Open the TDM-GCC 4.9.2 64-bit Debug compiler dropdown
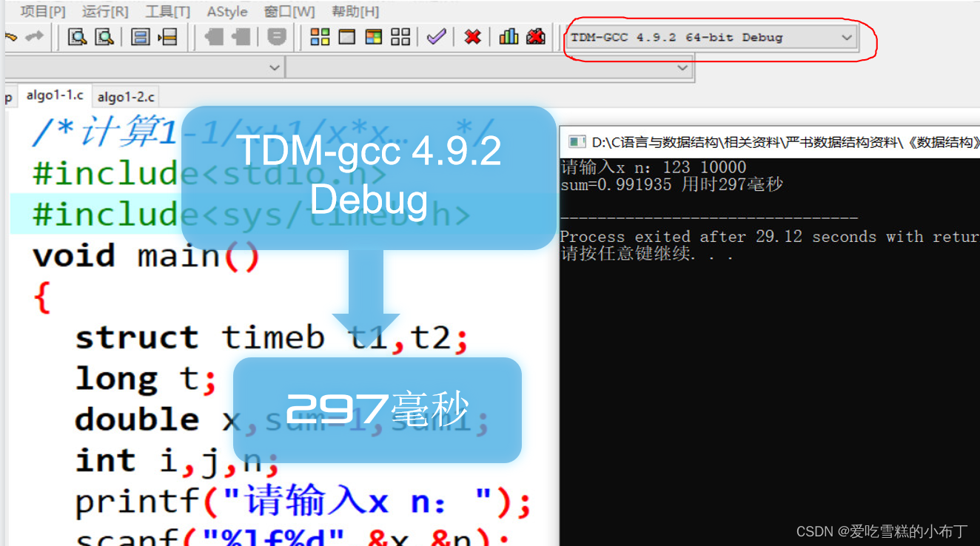The image size is (980, 546). pyautogui.click(x=711, y=38)
